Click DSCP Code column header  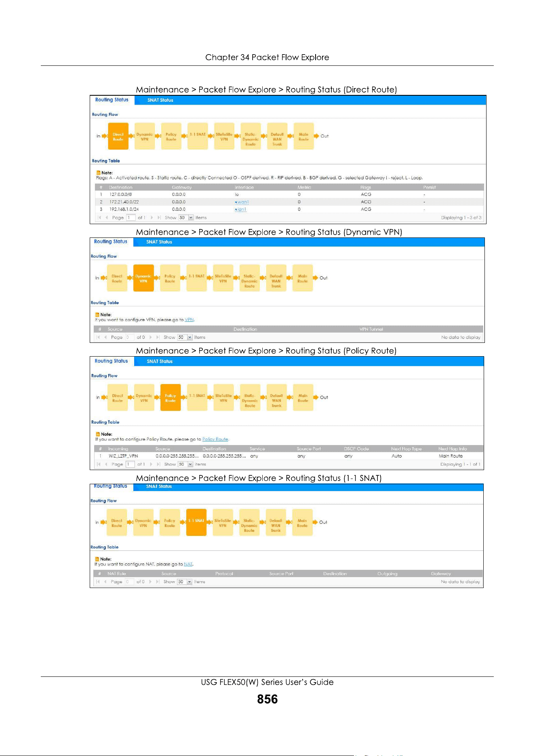pyautogui.click(x=356, y=449)
